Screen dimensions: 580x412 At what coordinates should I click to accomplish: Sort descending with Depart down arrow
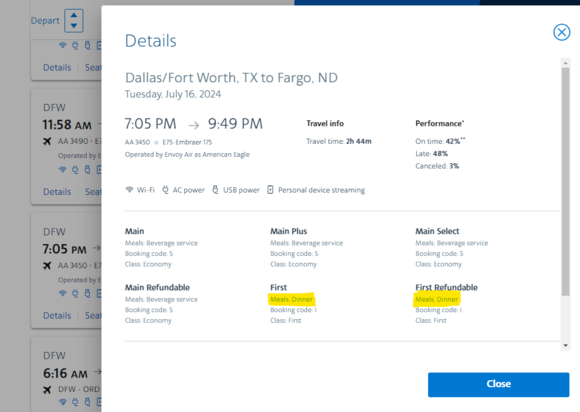tap(74, 26)
